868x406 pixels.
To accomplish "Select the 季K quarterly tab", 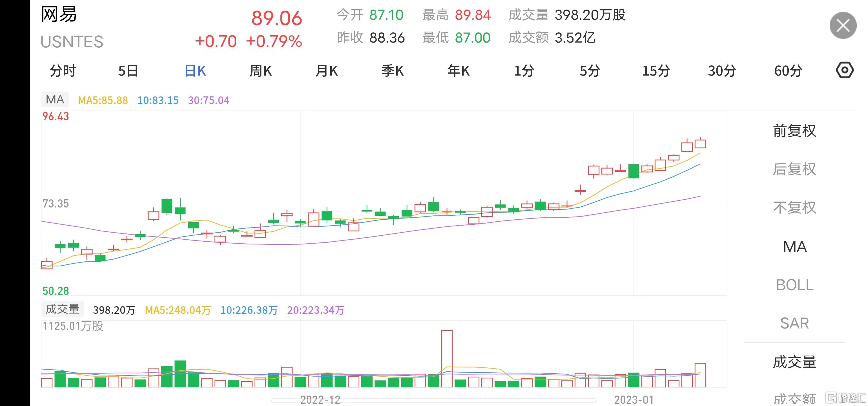I will coord(393,71).
